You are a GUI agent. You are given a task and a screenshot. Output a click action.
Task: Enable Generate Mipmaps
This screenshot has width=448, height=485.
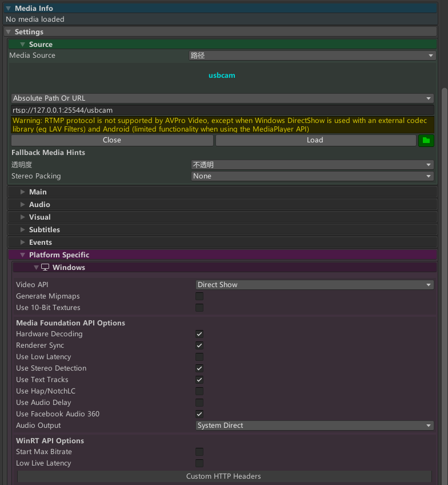(x=199, y=296)
